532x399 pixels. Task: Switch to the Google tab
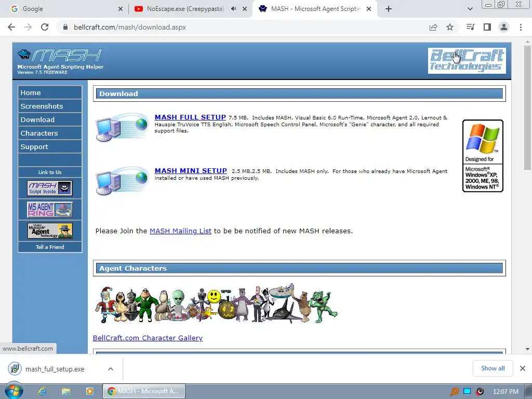pos(64,9)
